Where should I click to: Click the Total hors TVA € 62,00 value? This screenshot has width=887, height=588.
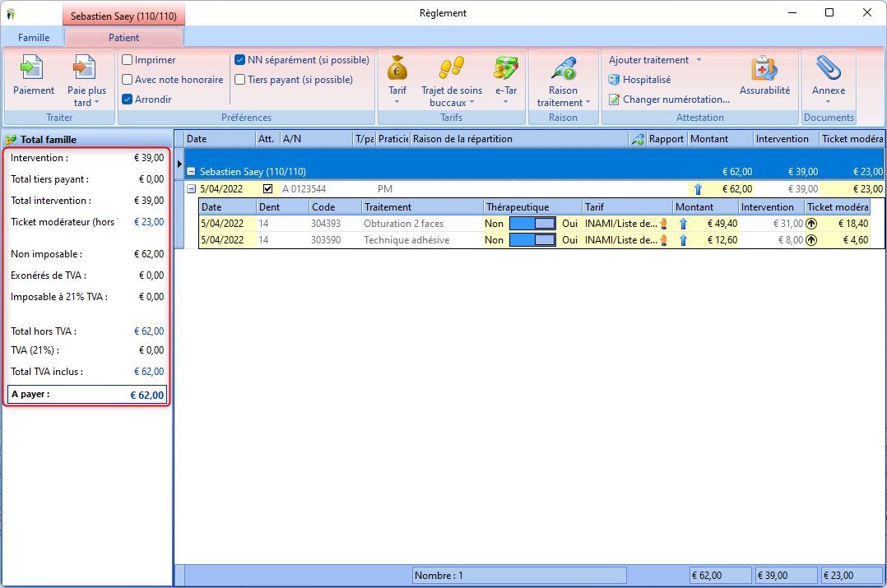tap(149, 331)
